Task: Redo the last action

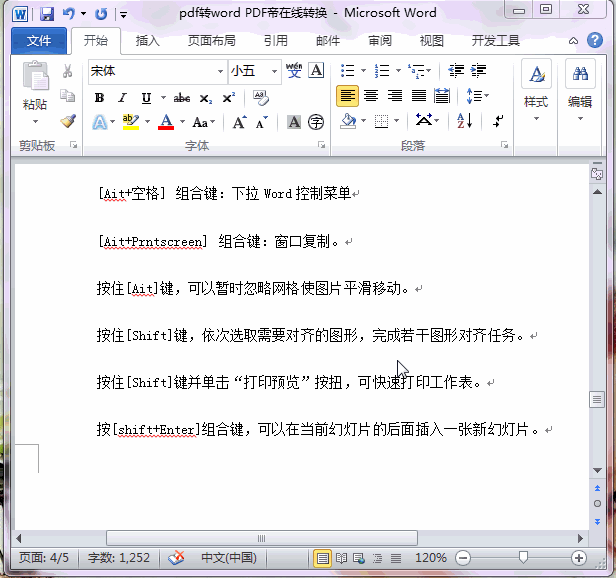Action: coord(101,14)
